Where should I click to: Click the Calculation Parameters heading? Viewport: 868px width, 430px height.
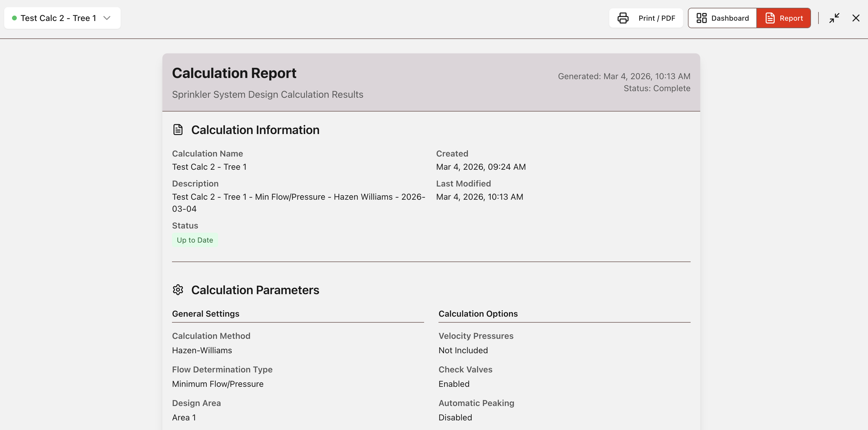coord(255,290)
